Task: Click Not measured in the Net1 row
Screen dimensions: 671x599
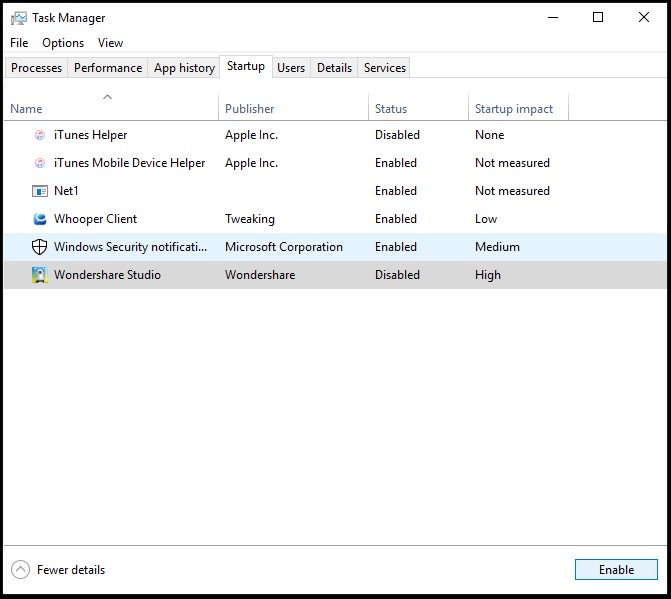Action: 512,191
